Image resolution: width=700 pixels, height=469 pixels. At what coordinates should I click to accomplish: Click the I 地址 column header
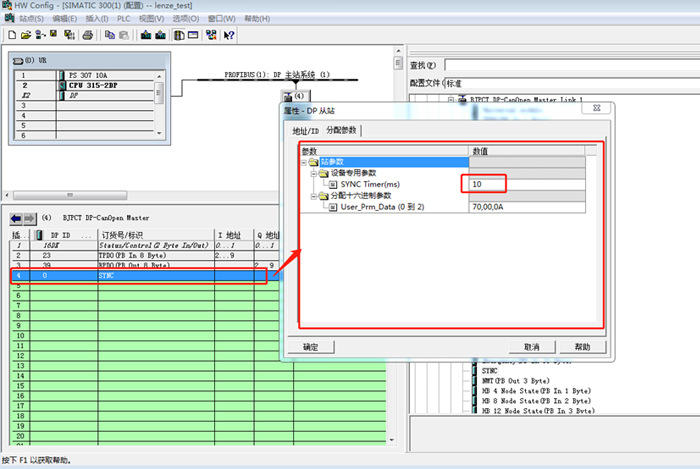pos(234,235)
